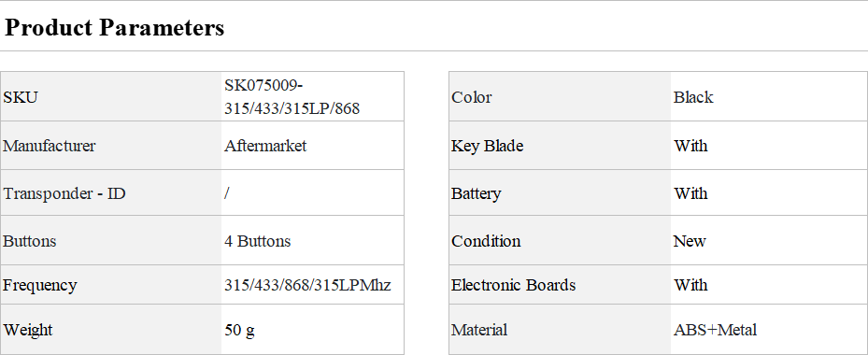Click the 50 g weight value

click(240, 330)
